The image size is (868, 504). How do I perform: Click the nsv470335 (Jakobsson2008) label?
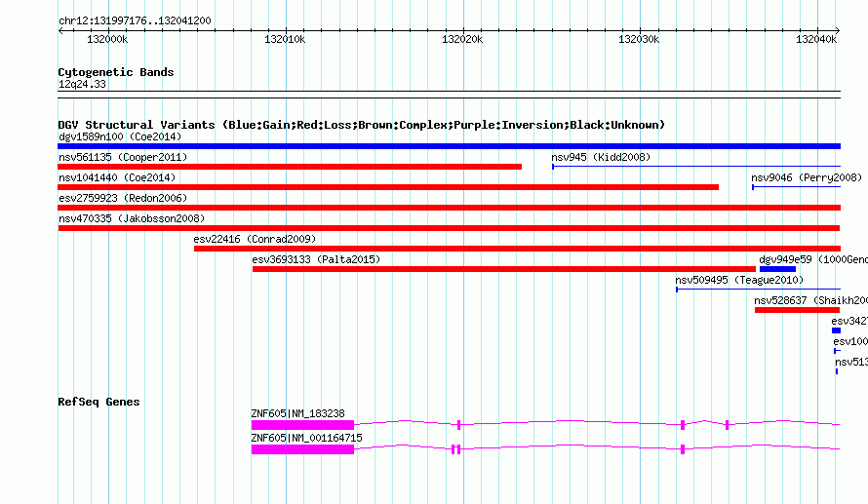point(132,218)
